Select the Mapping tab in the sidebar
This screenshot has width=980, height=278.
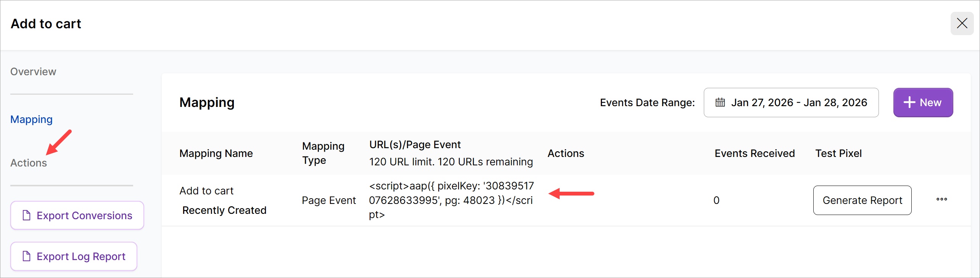[x=31, y=120]
